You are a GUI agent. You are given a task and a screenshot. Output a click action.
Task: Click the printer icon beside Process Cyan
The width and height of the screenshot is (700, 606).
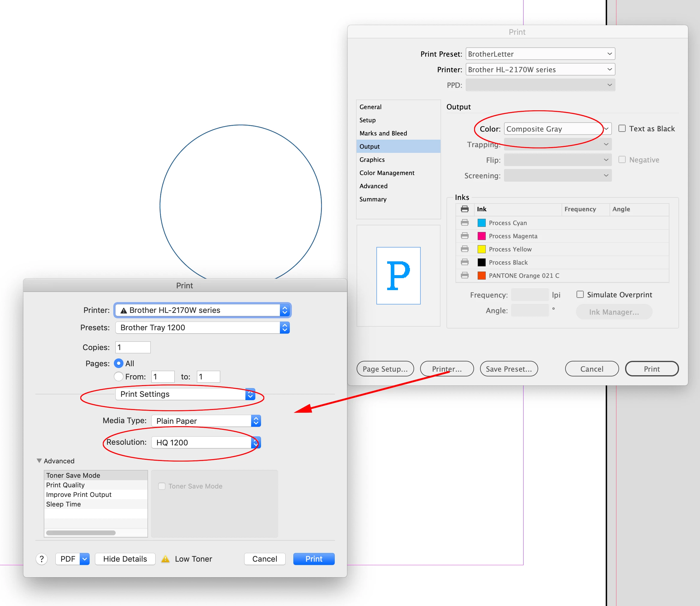point(465,222)
